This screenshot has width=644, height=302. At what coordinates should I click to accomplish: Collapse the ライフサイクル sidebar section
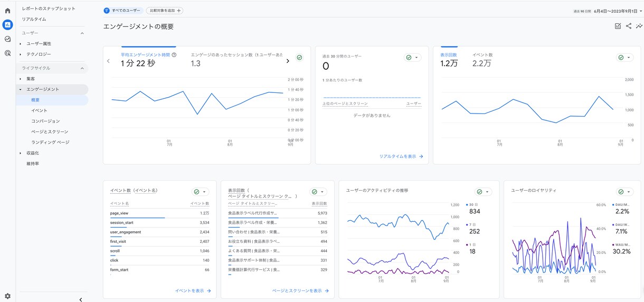coord(82,68)
